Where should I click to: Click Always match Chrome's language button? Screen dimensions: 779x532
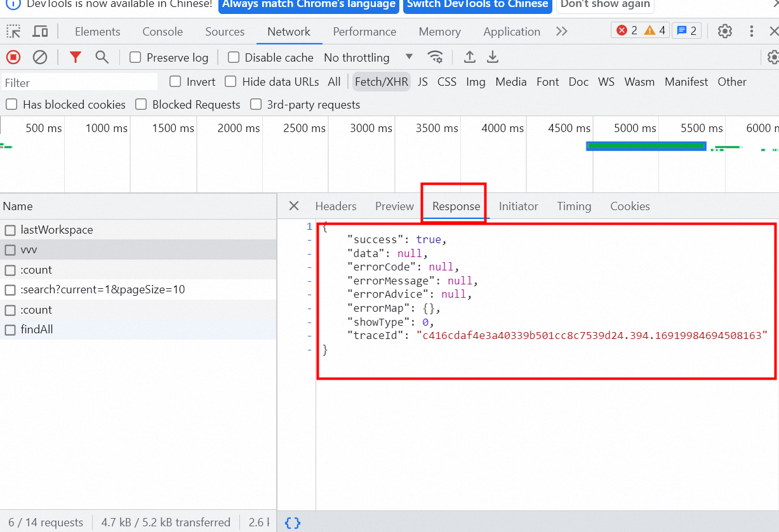pos(309,4)
